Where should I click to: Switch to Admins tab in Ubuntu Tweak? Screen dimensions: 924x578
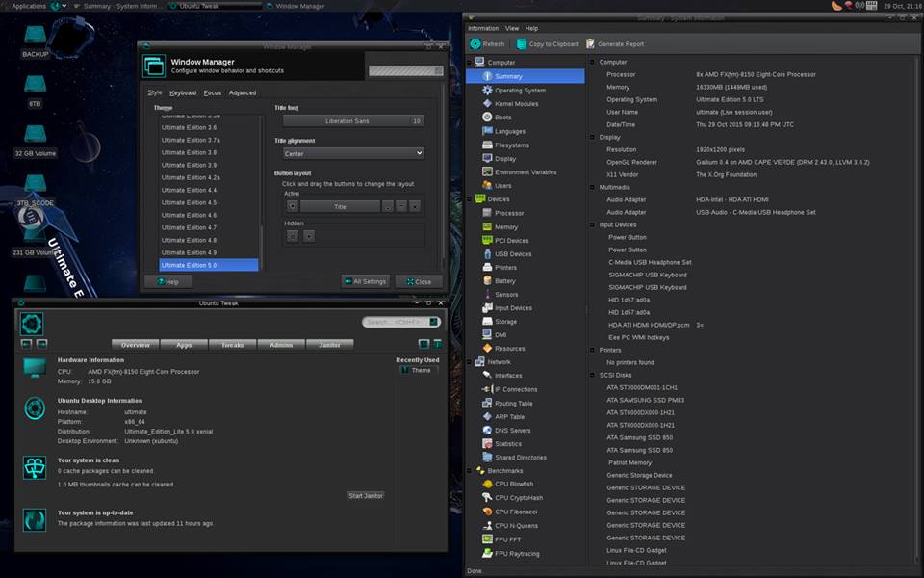pyautogui.click(x=281, y=345)
